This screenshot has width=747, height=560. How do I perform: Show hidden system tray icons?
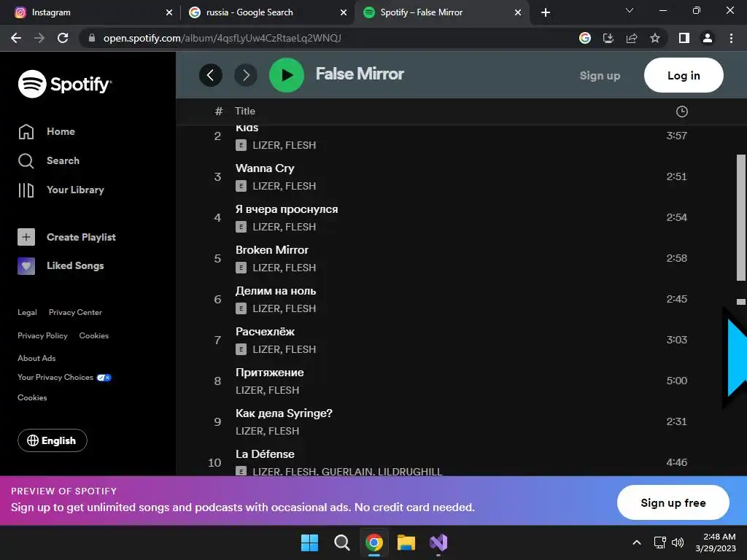pos(636,542)
